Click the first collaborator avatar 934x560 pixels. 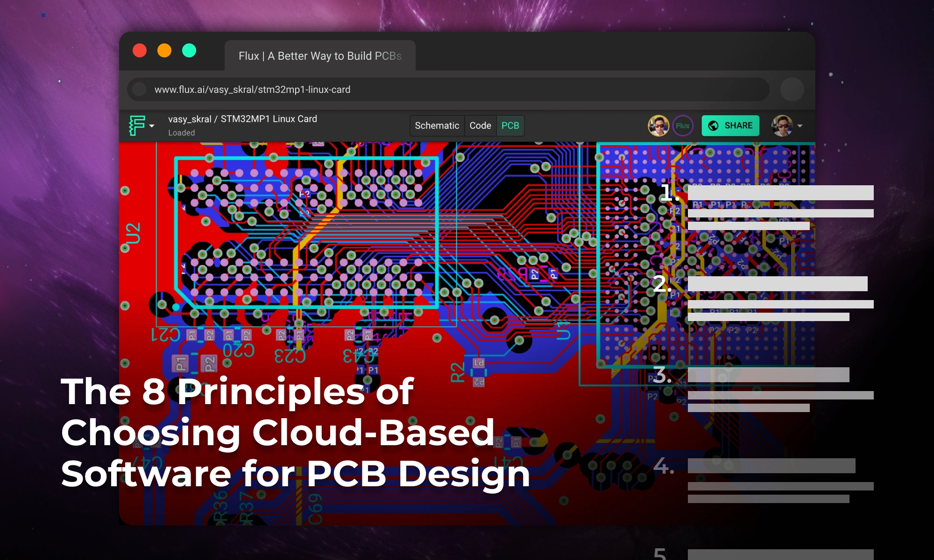[x=658, y=126]
